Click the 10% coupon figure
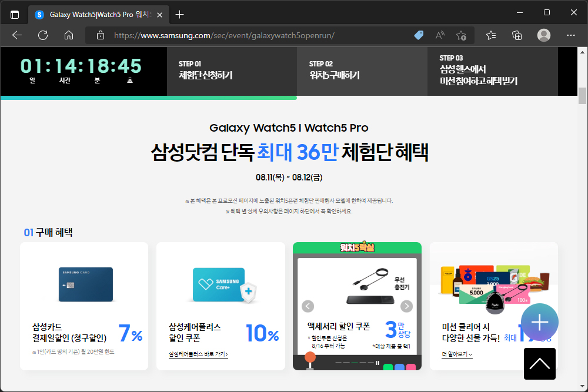Image resolution: width=588 pixels, height=392 pixels. coord(262,333)
